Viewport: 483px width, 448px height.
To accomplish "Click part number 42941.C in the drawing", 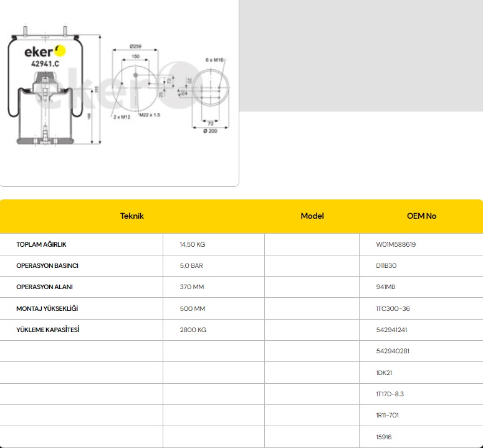I will point(45,64).
